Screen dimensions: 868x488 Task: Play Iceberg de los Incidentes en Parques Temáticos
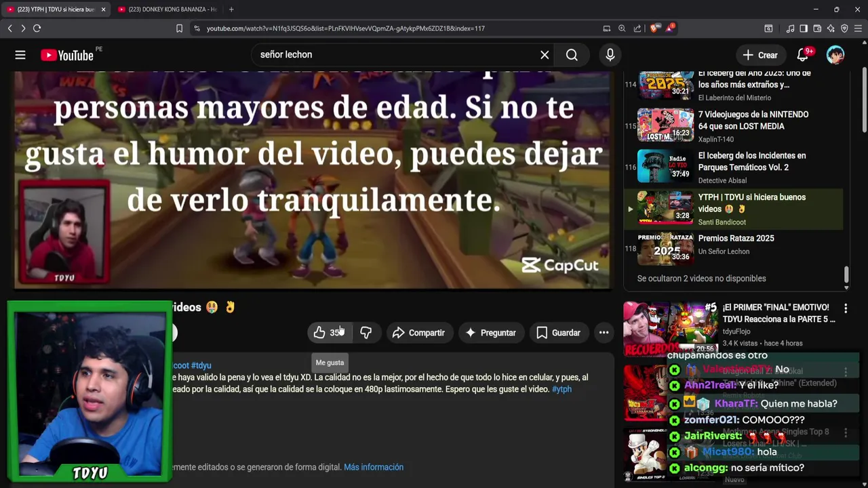click(x=734, y=167)
